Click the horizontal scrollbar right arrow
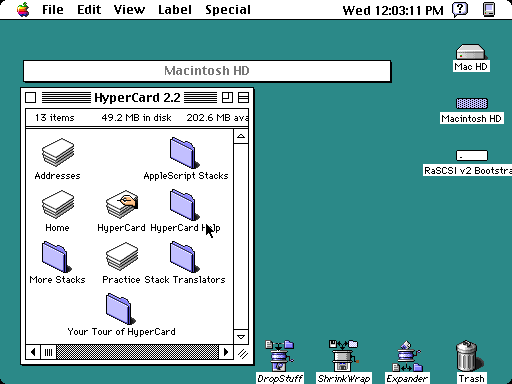 point(226,352)
